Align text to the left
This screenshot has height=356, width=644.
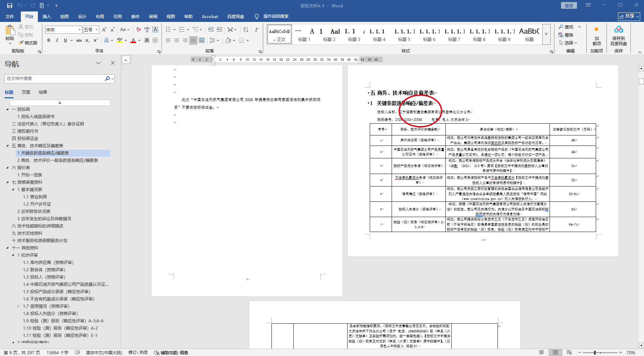[168, 40]
